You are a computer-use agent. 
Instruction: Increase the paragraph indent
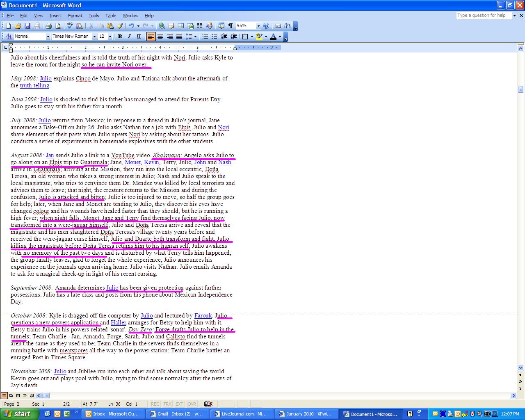point(233,37)
